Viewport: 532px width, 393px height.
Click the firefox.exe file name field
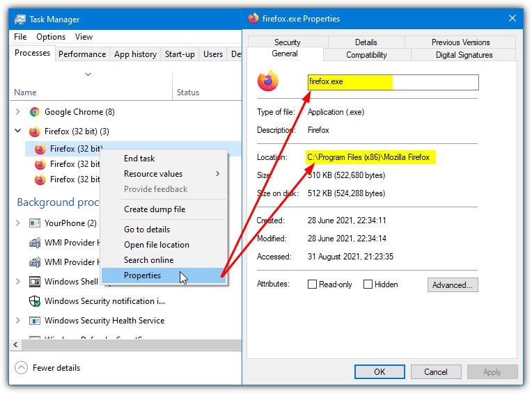(x=393, y=82)
